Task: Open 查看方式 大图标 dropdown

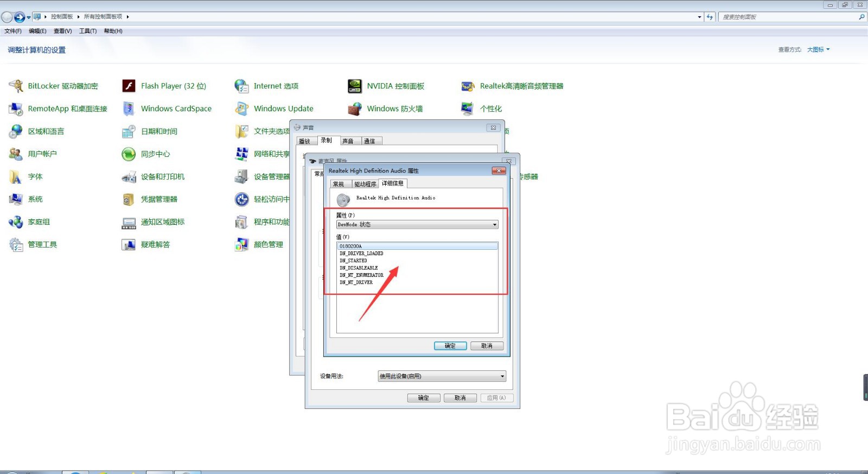Action: [x=818, y=49]
